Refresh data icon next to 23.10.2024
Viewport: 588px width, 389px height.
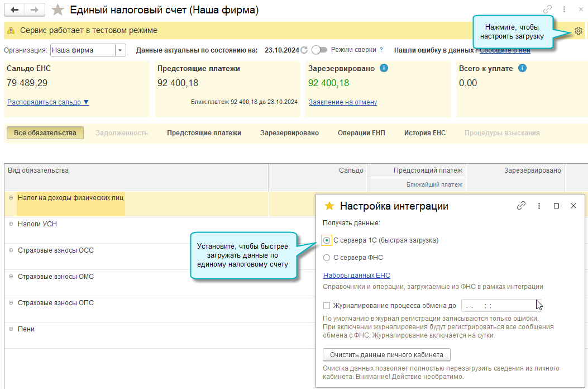click(304, 50)
